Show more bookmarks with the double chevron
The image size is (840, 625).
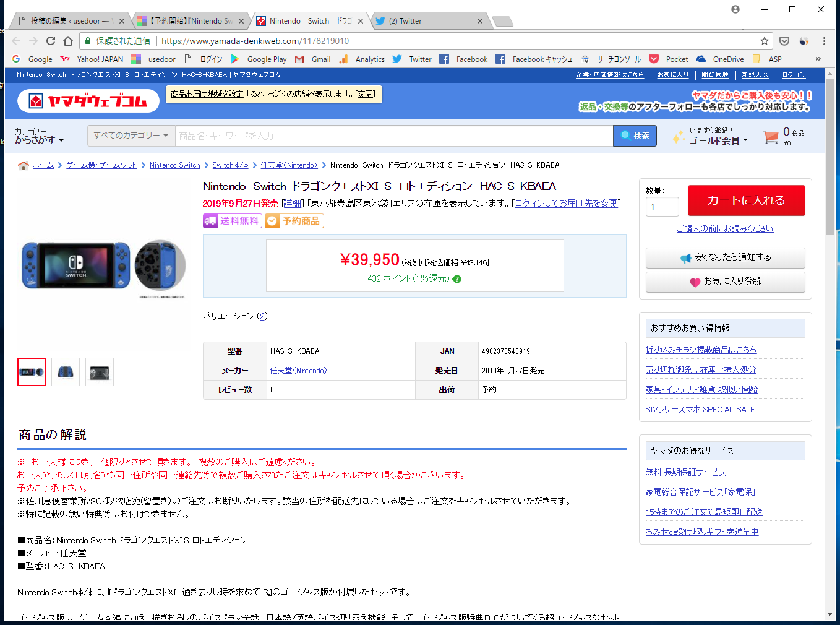pyautogui.click(x=818, y=59)
